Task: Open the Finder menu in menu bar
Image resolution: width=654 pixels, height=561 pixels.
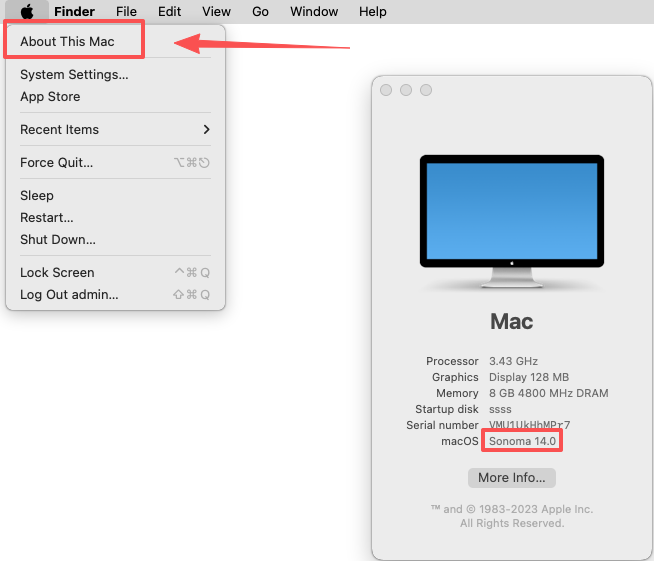Action: 74,11
